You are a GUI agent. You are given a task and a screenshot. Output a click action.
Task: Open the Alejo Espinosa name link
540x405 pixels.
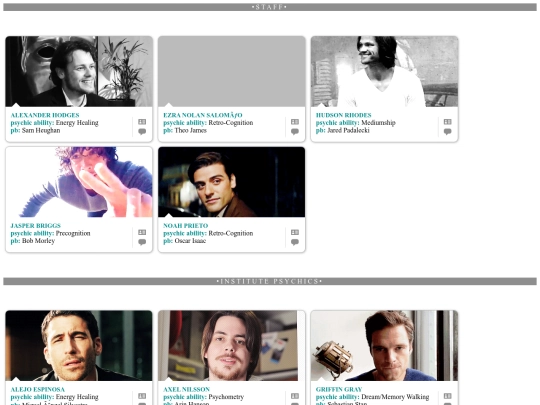(38, 390)
